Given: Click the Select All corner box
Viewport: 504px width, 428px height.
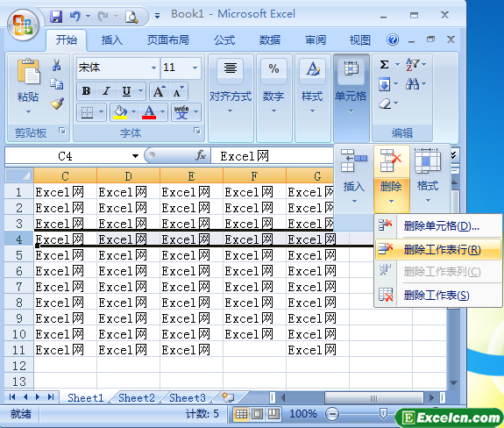Looking at the screenshot, I should click(x=19, y=175).
